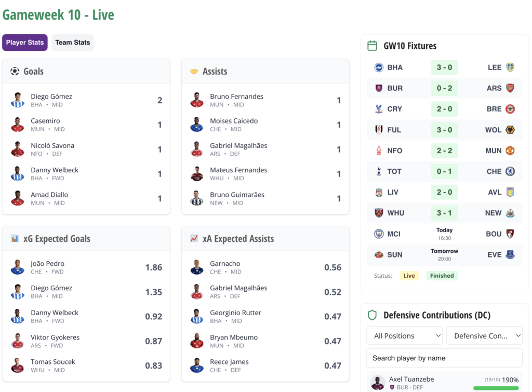The image size is (532, 392).
Task: Toggle the Finished status filter
Action: (442, 276)
